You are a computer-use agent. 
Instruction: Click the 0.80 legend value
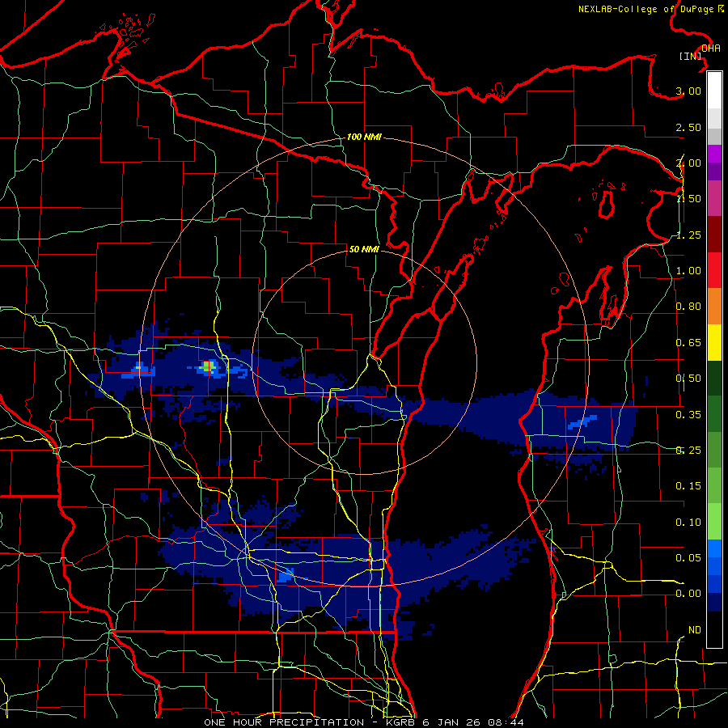[x=688, y=307]
